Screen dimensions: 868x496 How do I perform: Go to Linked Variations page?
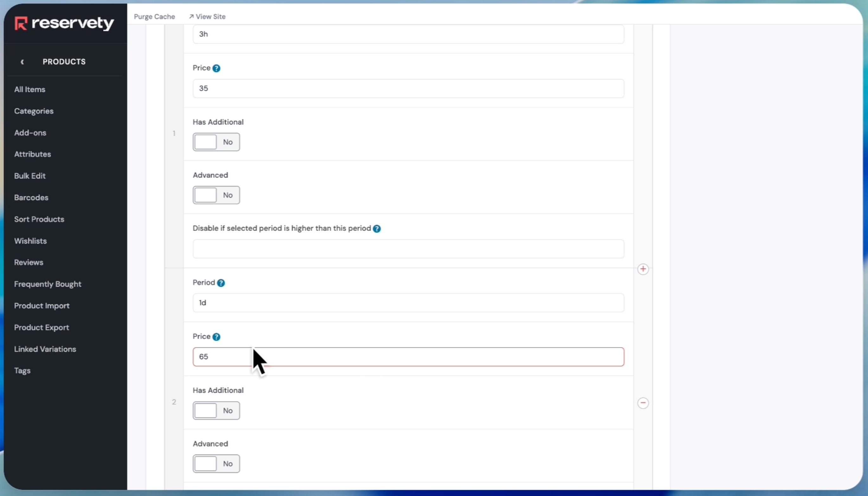click(x=45, y=349)
